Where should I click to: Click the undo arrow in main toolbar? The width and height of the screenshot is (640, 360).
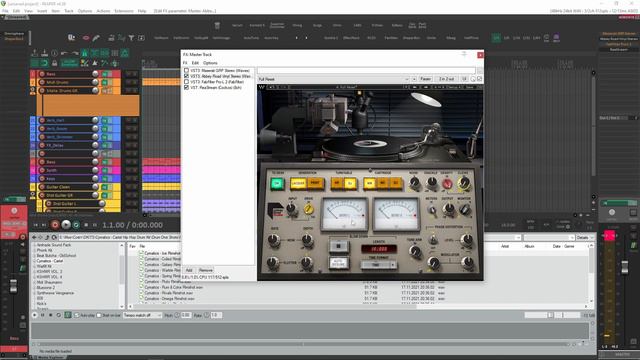[x=64, y=53]
